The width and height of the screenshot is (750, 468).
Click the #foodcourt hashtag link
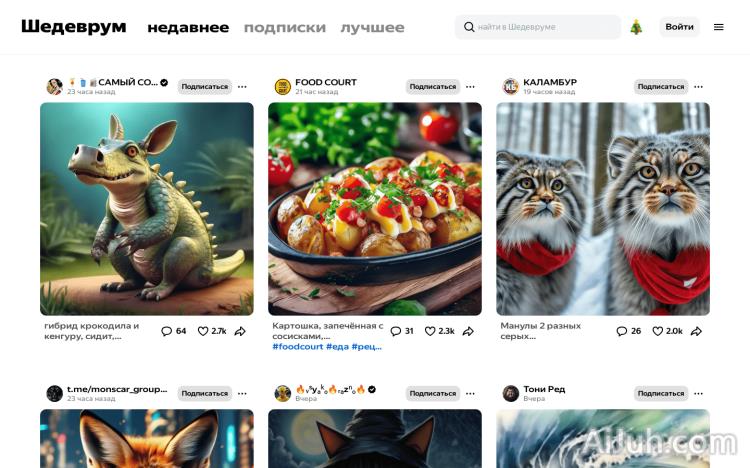click(x=298, y=346)
